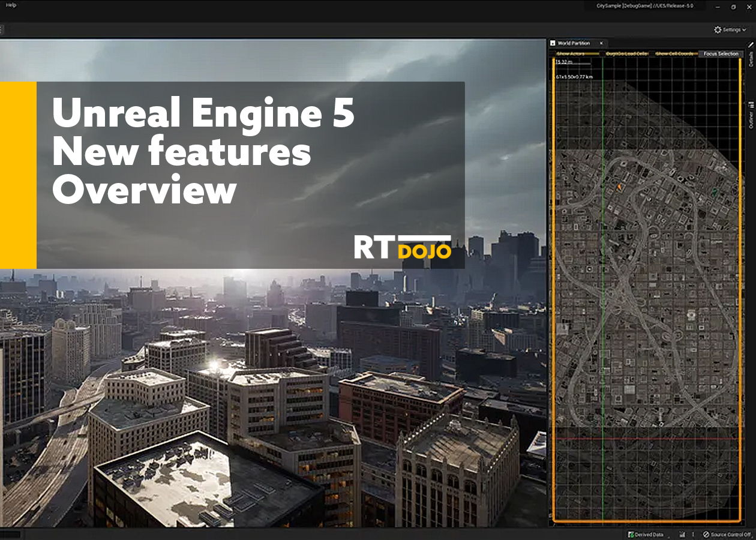756x540 pixels.
Task: Open the Outliner side panel tab
Action: (x=751, y=119)
